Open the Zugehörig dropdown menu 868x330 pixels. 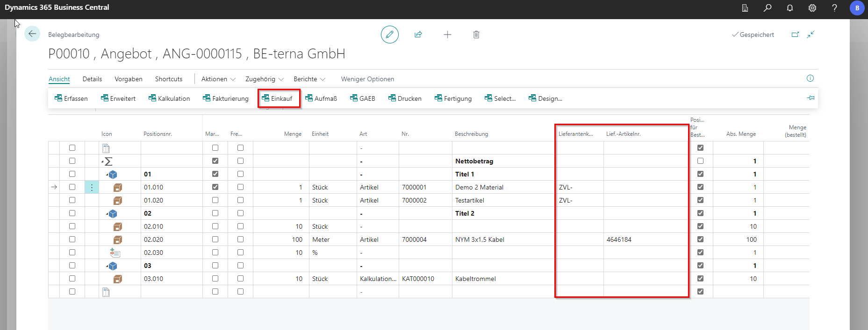265,79
